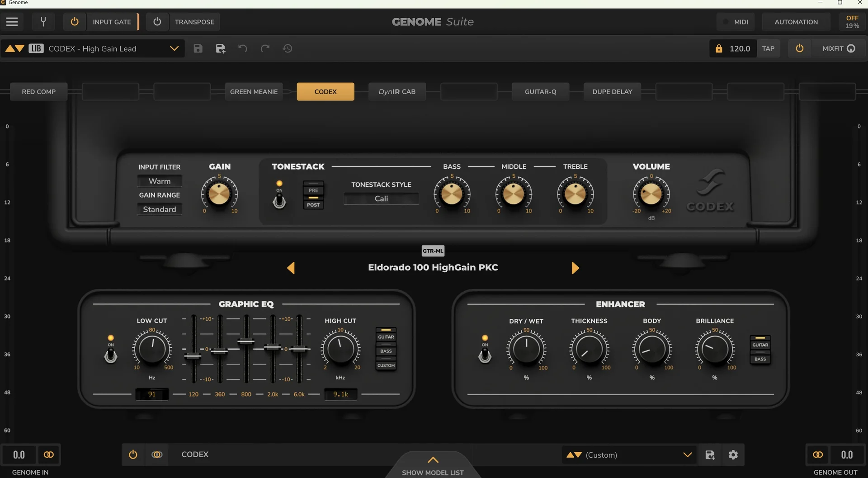The height and width of the screenshot is (478, 868).
Task: Select CUSTOM graphic EQ mode
Action: point(386,364)
